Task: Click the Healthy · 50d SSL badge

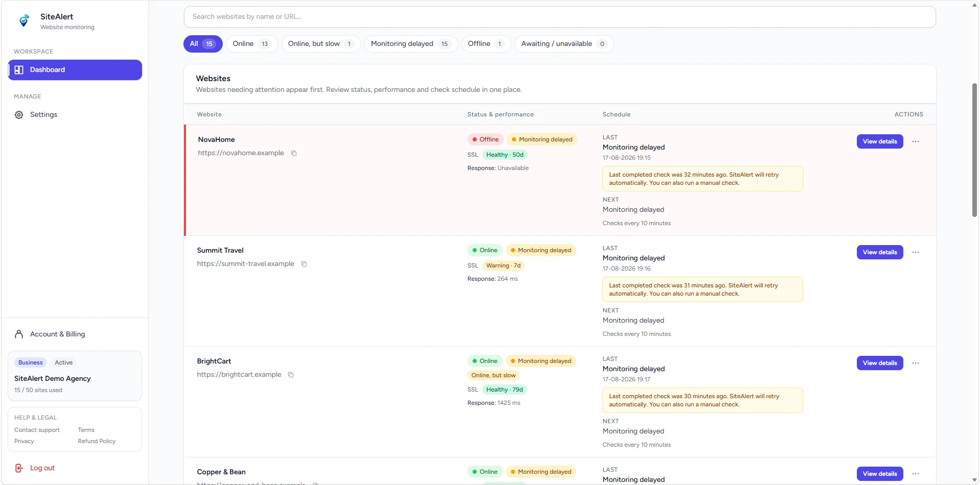Action: (505, 155)
